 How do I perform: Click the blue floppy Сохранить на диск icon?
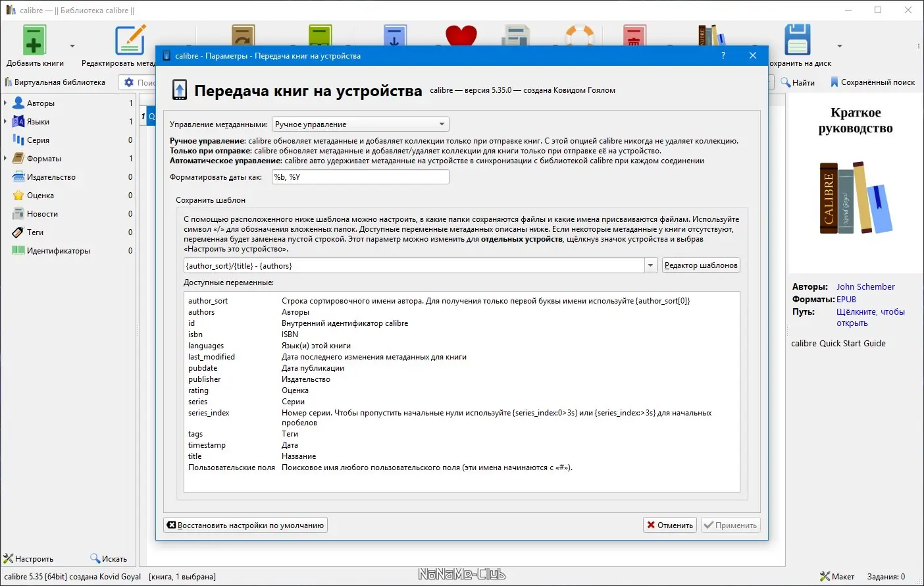(x=798, y=40)
